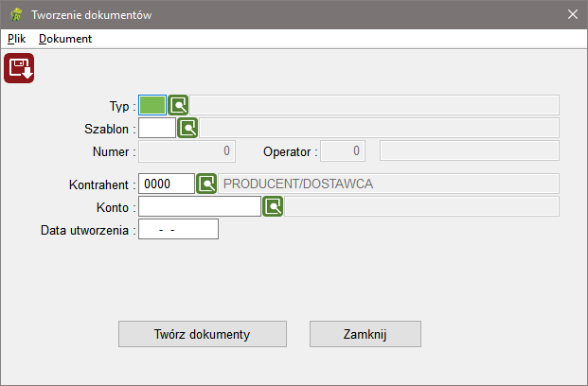588x386 pixels.
Task: Open the Dokument menu
Action: [65, 39]
